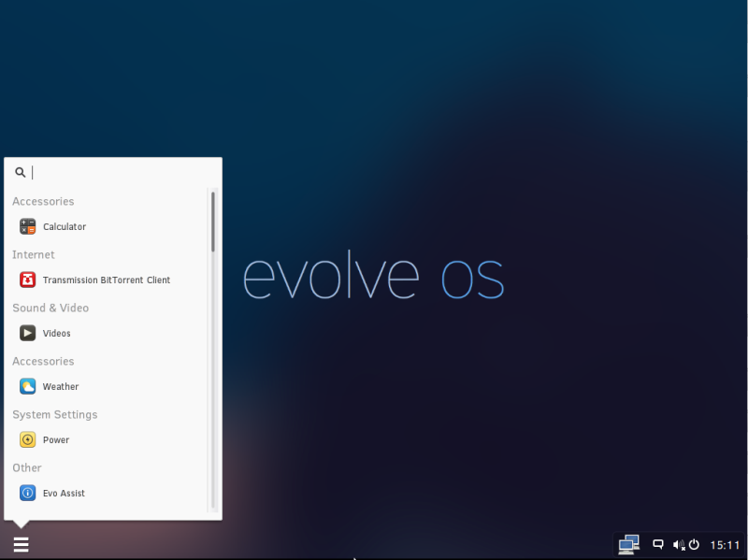The image size is (748, 560).
Task: Open the Videos player icon
Action: point(28,333)
